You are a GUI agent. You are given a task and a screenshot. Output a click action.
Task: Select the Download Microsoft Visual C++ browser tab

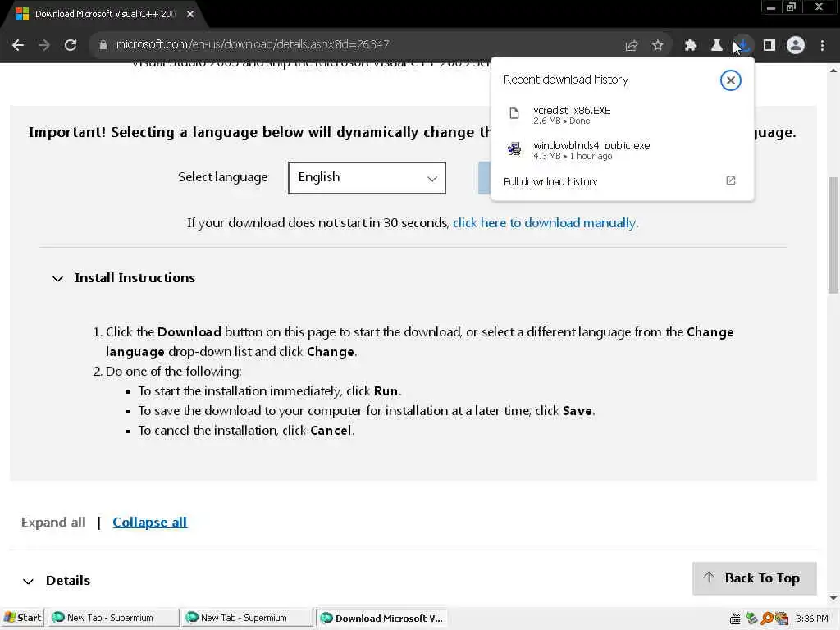point(105,14)
